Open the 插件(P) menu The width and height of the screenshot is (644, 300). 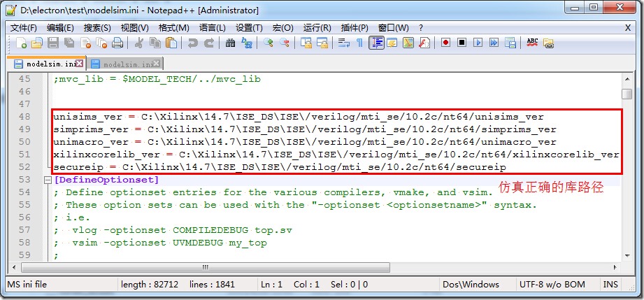point(355,28)
